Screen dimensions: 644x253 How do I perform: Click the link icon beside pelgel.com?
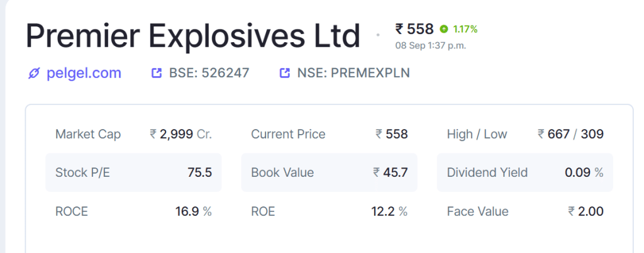(34, 74)
